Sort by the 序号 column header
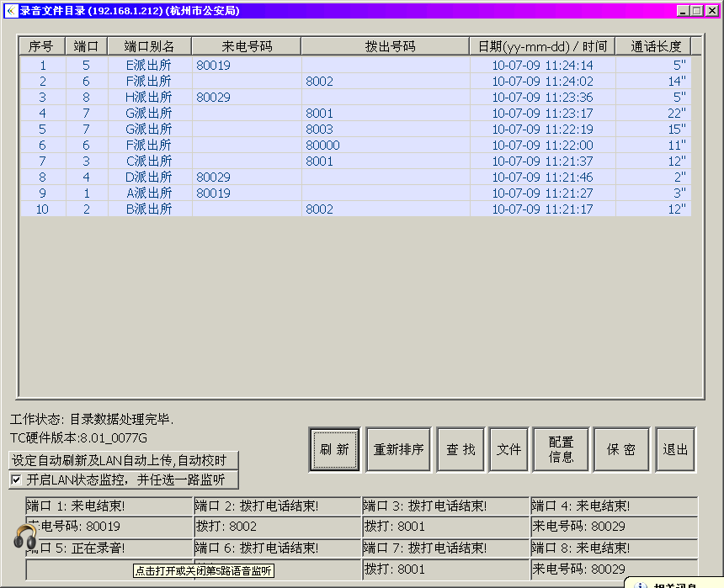 [41, 46]
